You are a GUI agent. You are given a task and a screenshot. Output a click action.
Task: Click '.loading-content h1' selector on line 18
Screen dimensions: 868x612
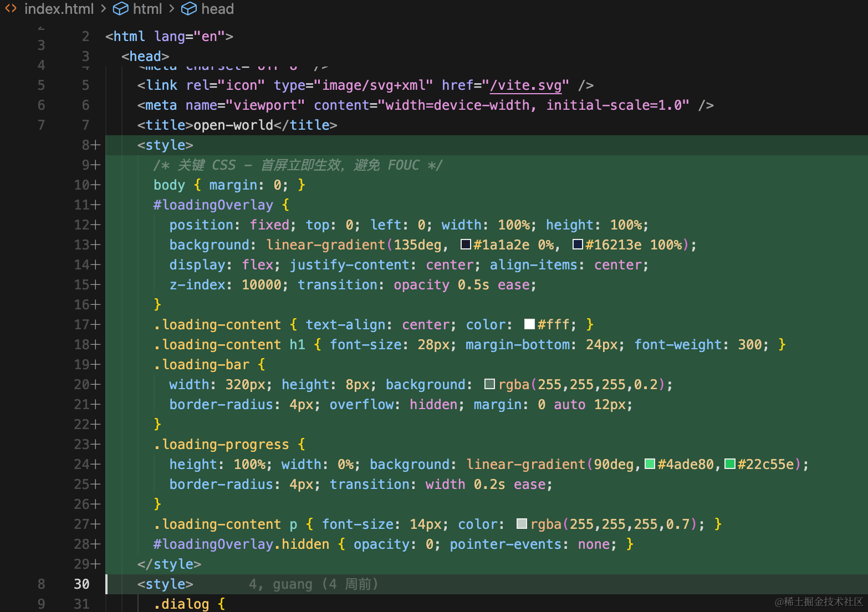[229, 345]
